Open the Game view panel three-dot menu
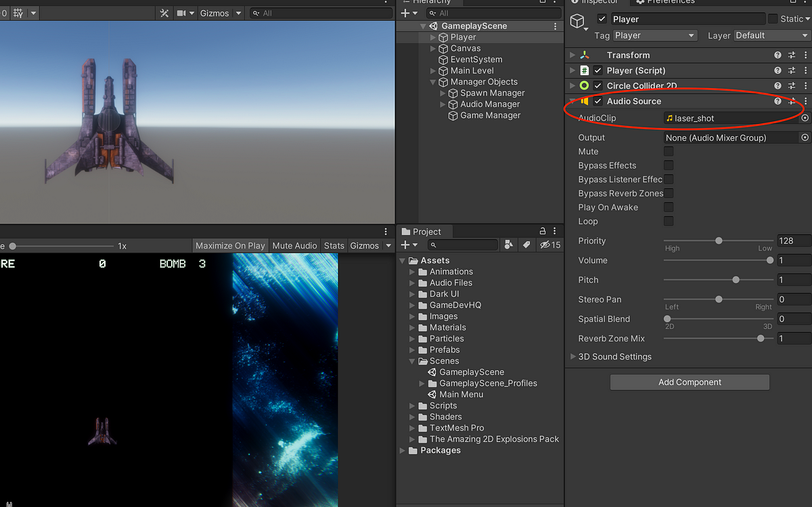 click(386, 232)
